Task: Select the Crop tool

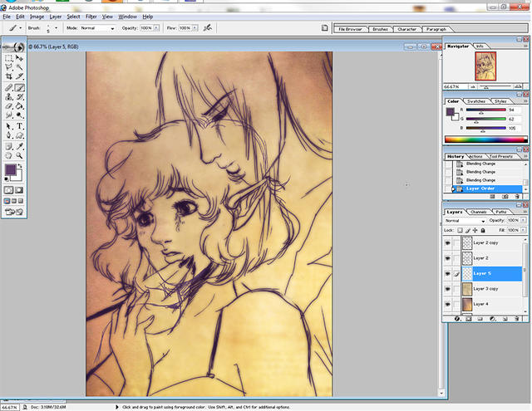Action: (x=9, y=77)
